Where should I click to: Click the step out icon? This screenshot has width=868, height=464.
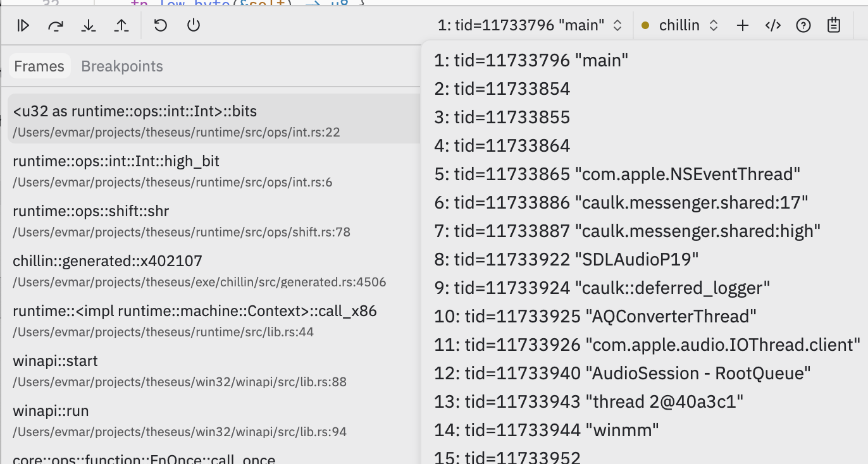click(x=121, y=25)
